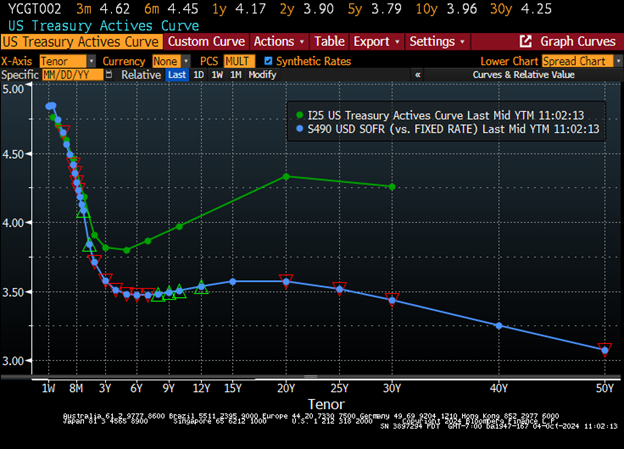
Task: Click the YCGT002 ticker label
Action: 35,9
